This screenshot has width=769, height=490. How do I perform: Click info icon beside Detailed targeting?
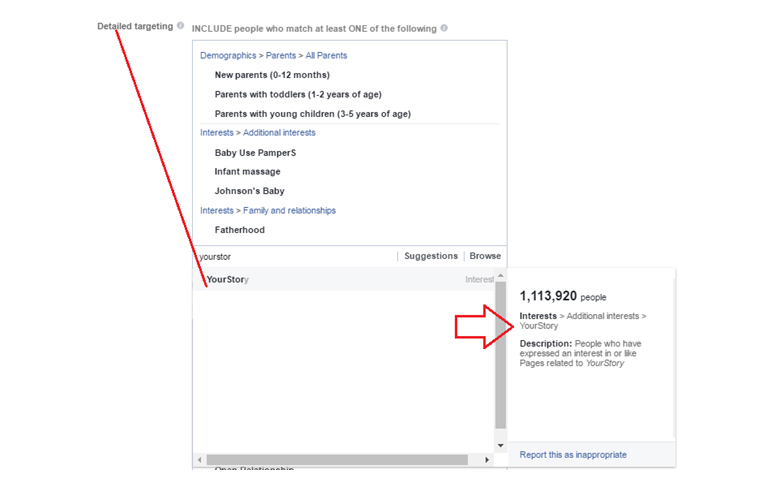180,26
